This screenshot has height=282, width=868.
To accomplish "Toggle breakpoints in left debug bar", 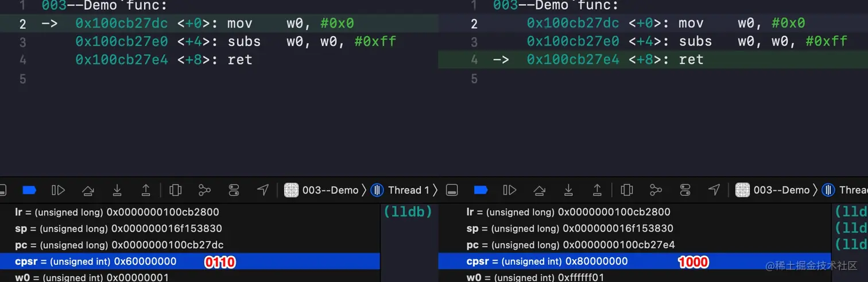I will coord(29,190).
